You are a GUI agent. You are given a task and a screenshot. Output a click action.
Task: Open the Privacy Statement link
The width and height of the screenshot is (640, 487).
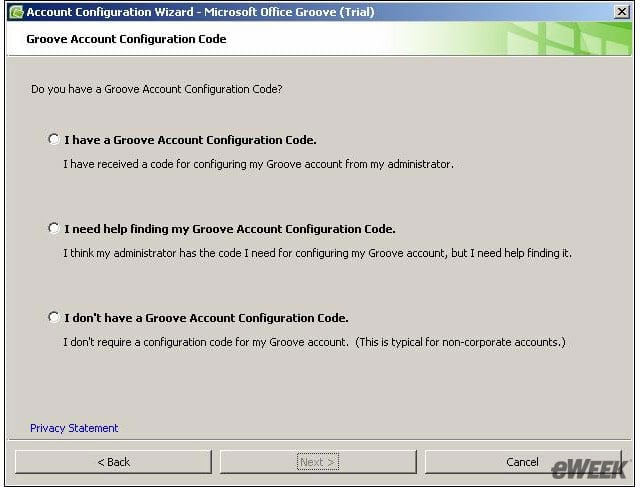coord(74,428)
